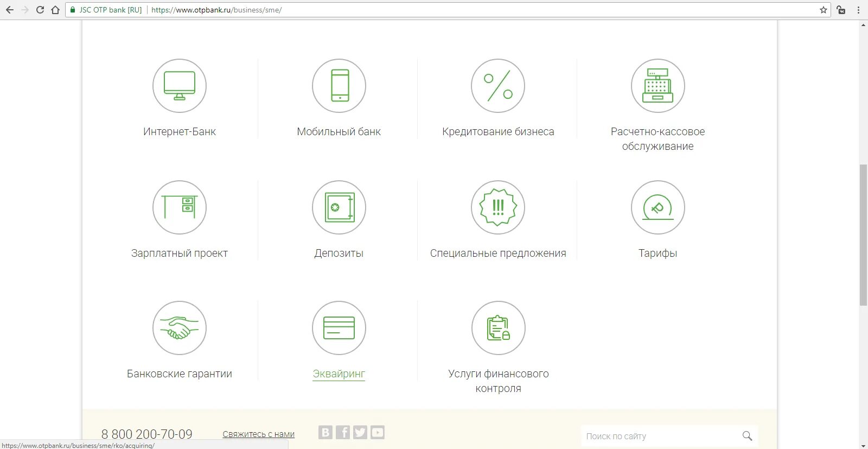Open the Facebook social icon
The width and height of the screenshot is (868, 449).
[x=343, y=432]
